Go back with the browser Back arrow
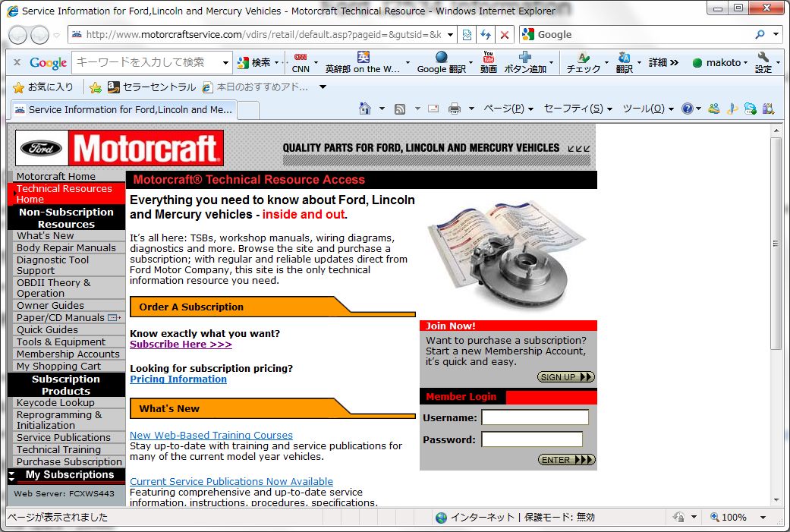Image resolution: width=790 pixels, height=532 pixels. pyautogui.click(x=17, y=35)
